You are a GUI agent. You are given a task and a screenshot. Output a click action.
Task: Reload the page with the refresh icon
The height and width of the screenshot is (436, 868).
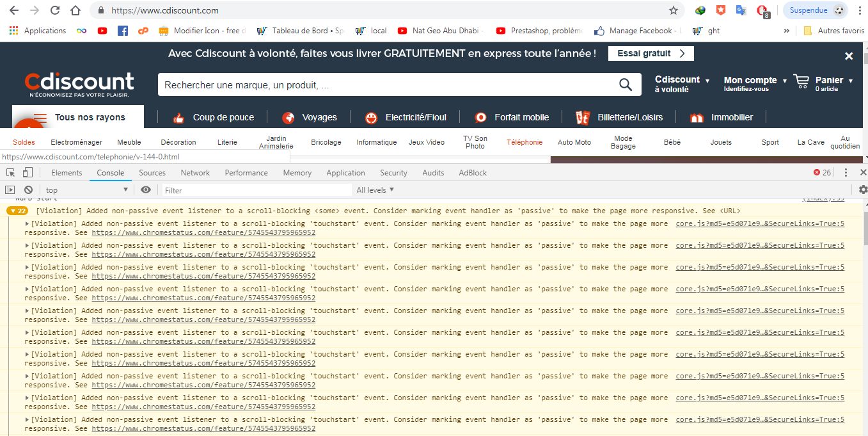click(55, 10)
